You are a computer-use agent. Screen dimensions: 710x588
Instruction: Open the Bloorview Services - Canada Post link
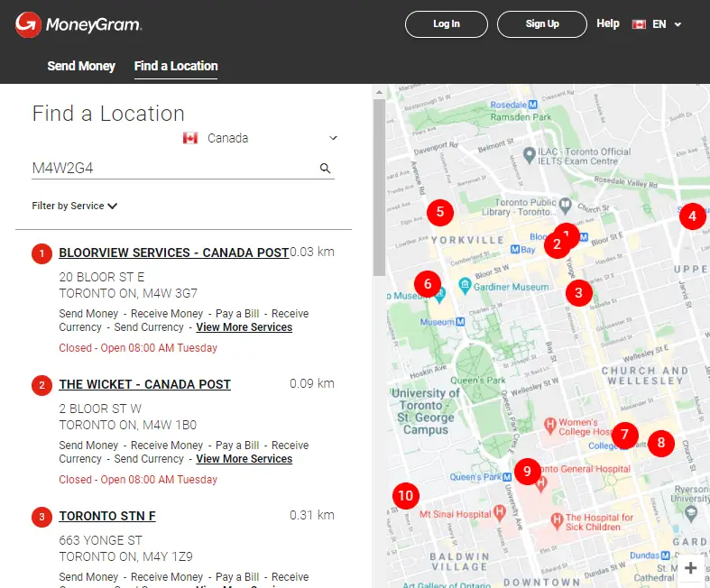point(173,253)
